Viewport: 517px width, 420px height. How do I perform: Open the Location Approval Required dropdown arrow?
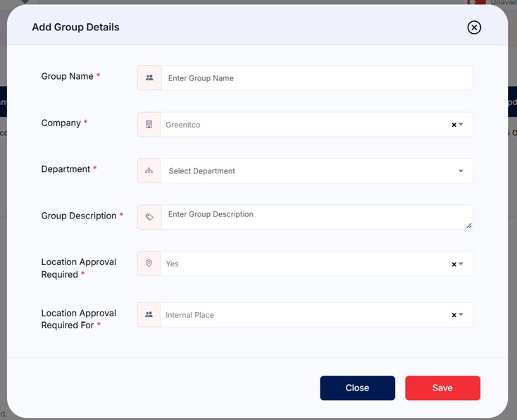click(461, 264)
